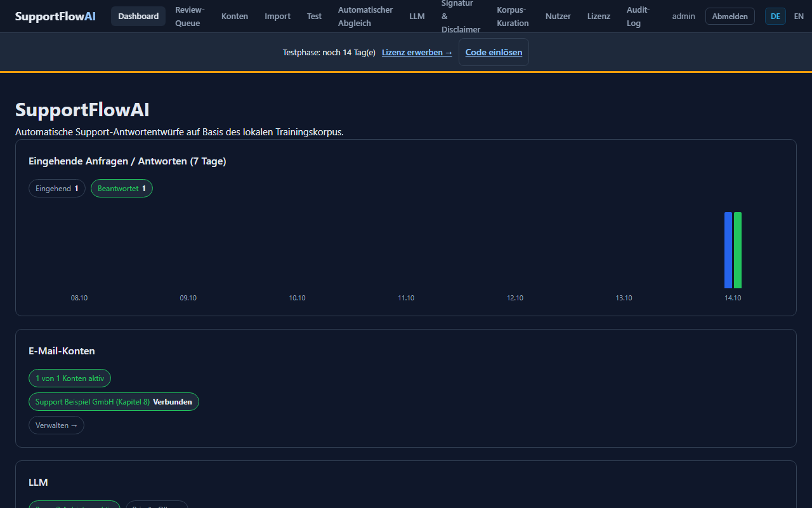The height and width of the screenshot is (508, 812).
Task: Click the green answered bar for 14.10
Action: tap(738, 250)
